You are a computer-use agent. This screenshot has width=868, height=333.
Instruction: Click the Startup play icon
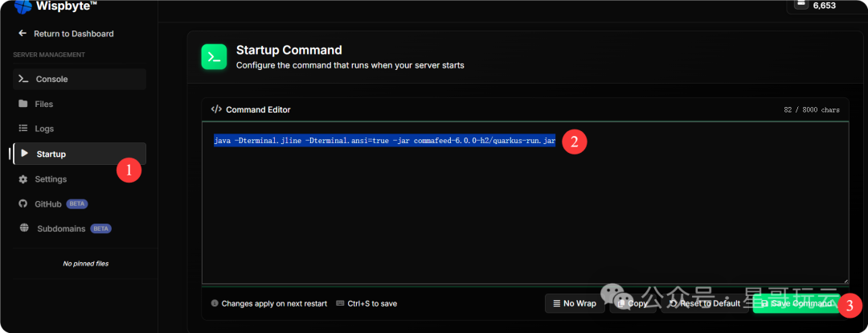coord(24,154)
